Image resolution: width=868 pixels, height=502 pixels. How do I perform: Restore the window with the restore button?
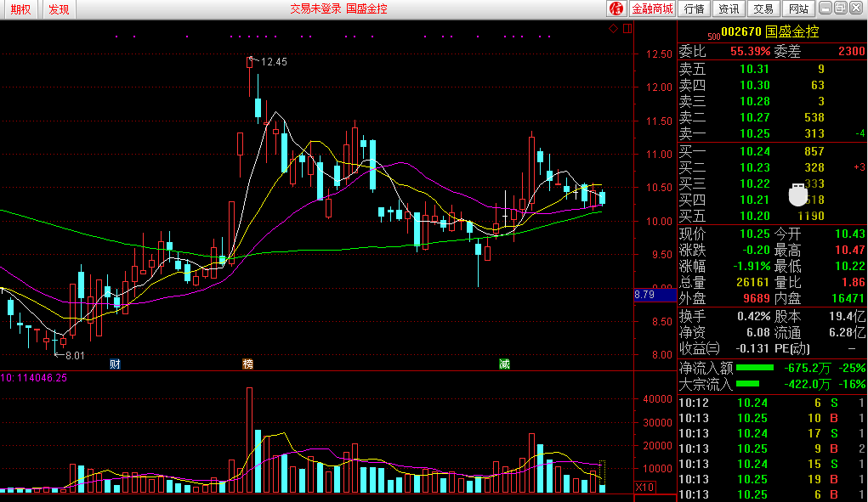coord(840,8)
